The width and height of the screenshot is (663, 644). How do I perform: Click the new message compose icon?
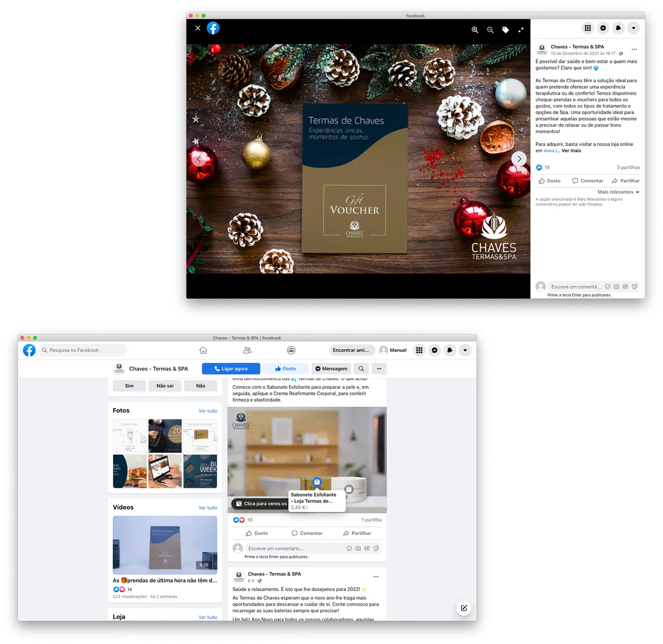tap(464, 608)
